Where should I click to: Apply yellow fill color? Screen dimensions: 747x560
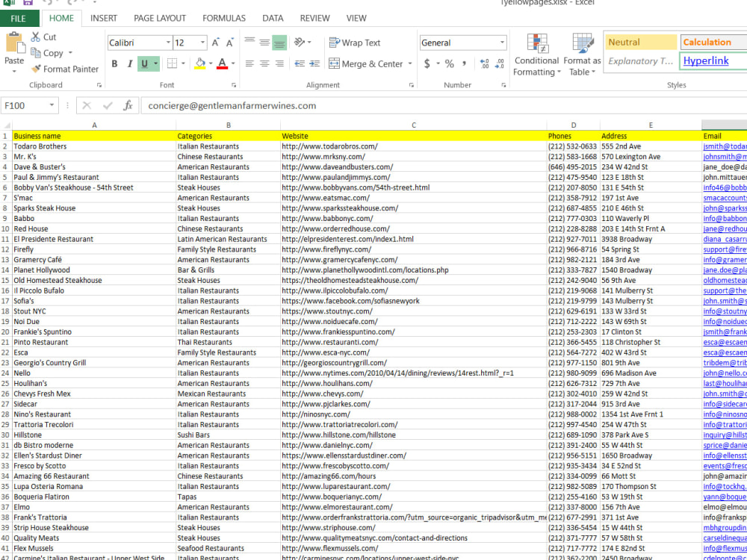pyautogui.click(x=200, y=63)
